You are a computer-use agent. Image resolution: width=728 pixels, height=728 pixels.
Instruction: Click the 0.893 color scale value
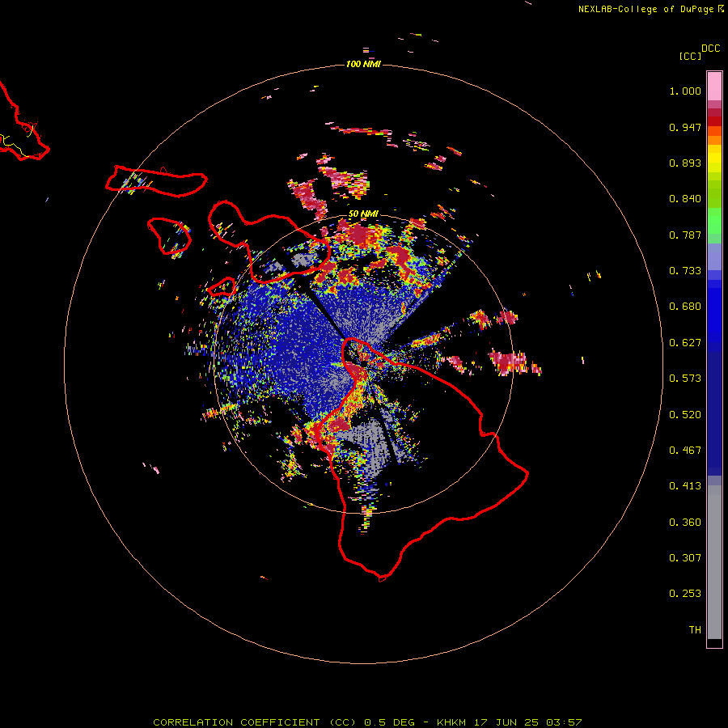pyautogui.click(x=685, y=163)
